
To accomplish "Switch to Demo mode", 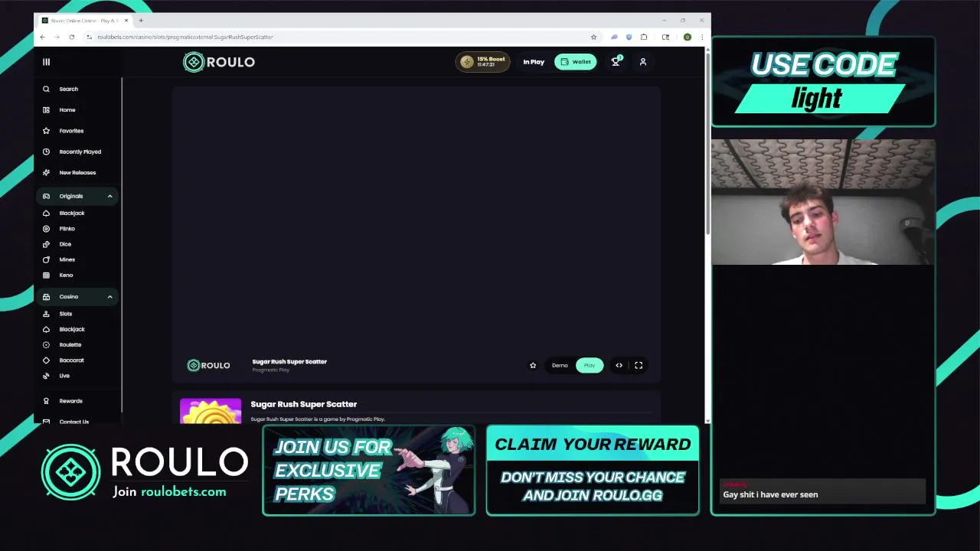I will (560, 365).
